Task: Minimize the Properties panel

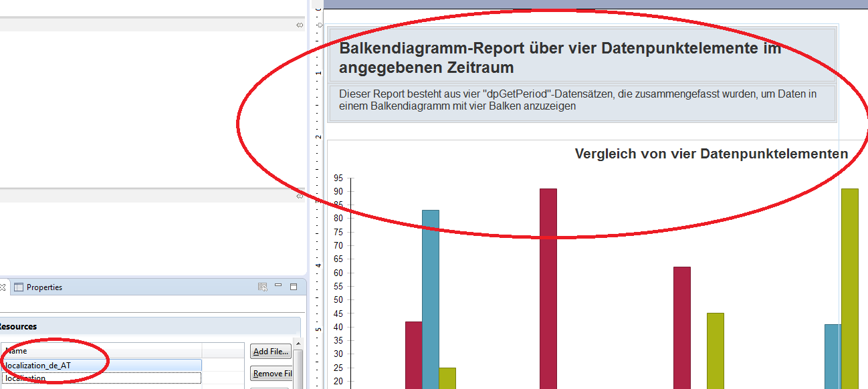Action: pos(278,286)
